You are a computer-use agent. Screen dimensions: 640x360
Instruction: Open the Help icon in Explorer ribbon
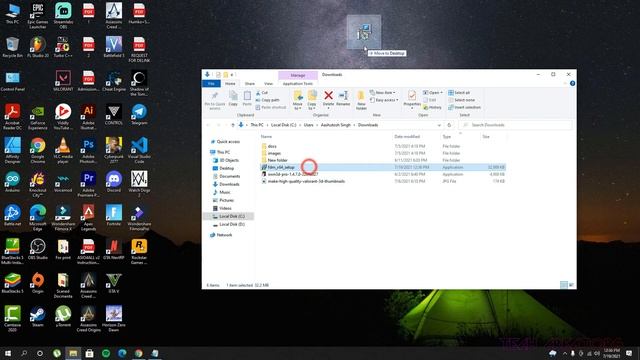pos(572,83)
